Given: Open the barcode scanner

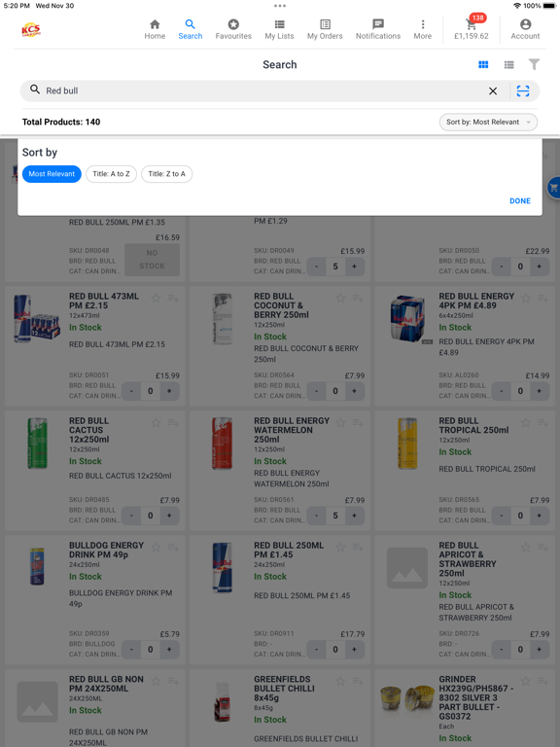Looking at the screenshot, I should [x=523, y=91].
